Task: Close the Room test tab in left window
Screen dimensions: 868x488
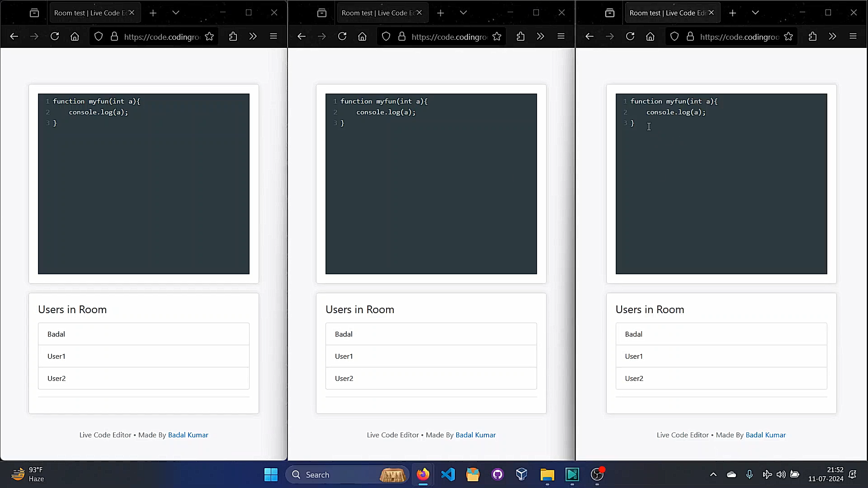Action: click(132, 13)
